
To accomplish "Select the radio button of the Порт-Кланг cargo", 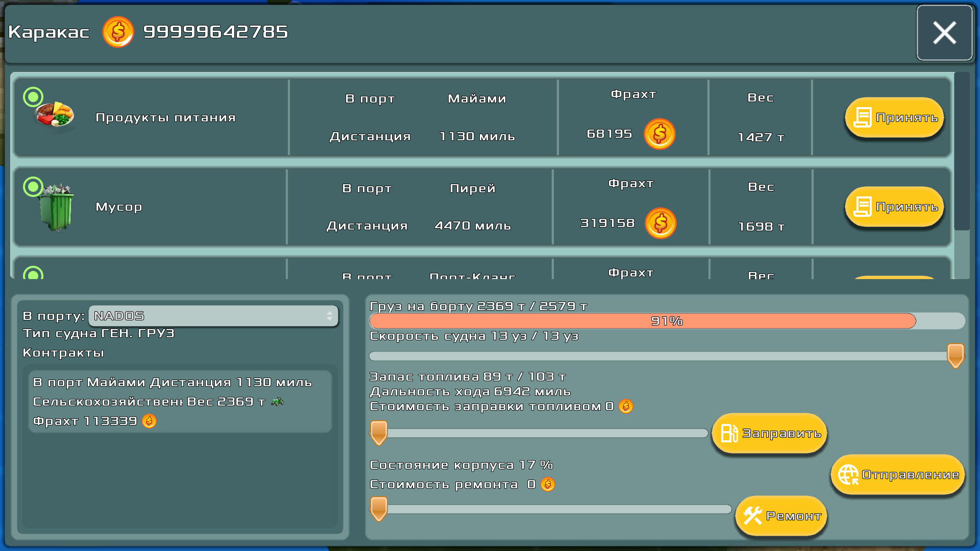I will point(33,275).
